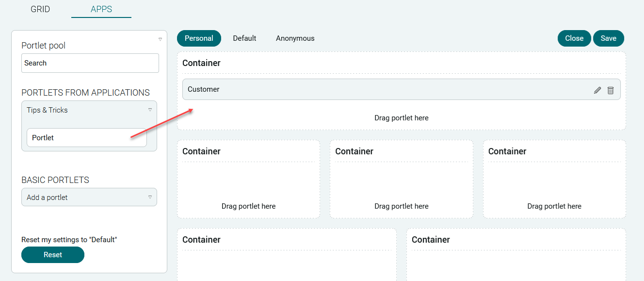Switch to the GRID tab

(40, 9)
